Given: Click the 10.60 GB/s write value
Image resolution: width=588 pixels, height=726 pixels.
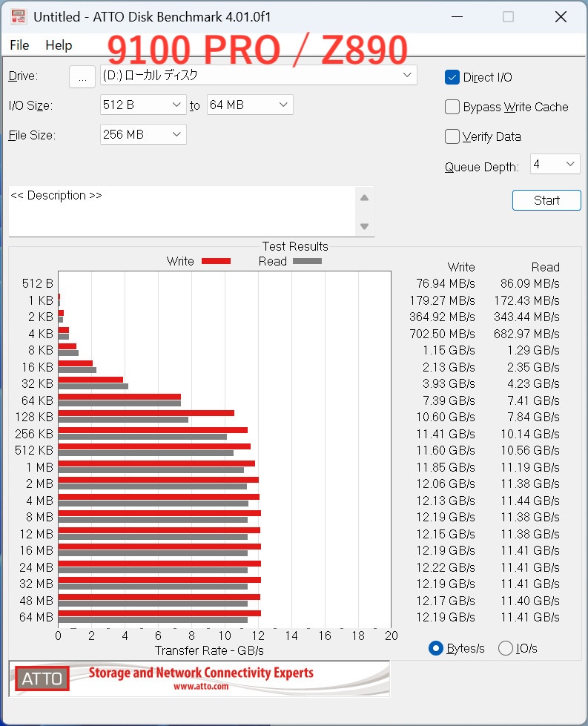Looking at the screenshot, I should click(x=446, y=417).
